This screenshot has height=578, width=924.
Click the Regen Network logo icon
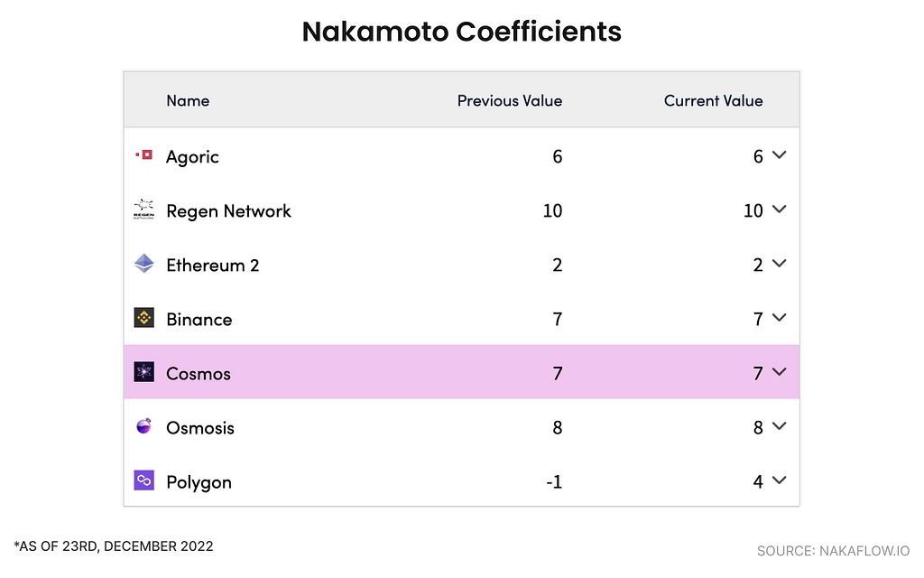143,210
